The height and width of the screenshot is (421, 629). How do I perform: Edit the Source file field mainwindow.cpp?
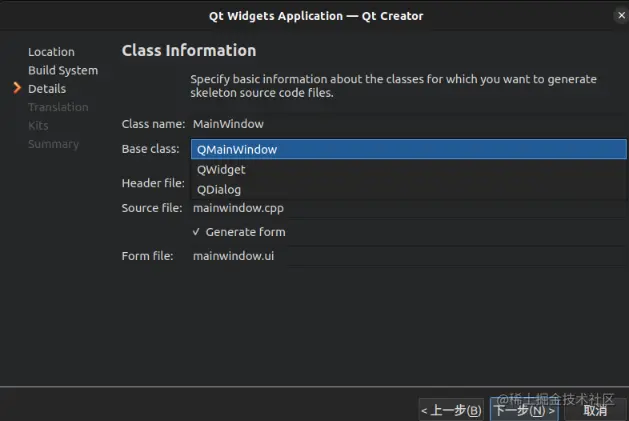click(408, 208)
